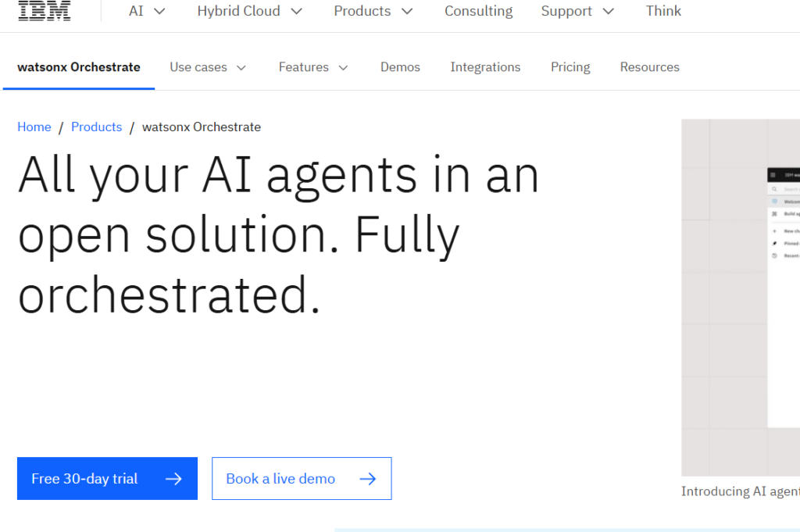The height and width of the screenshot is (532, 800).
Task: Select Consulting in the top menu
Action: click(x=478, y=11)
